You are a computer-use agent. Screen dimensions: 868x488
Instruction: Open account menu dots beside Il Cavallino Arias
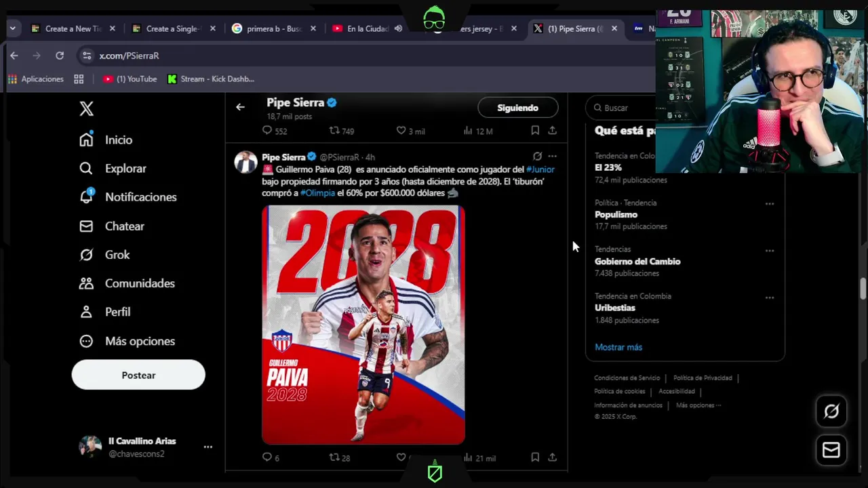tap(208, 447)
